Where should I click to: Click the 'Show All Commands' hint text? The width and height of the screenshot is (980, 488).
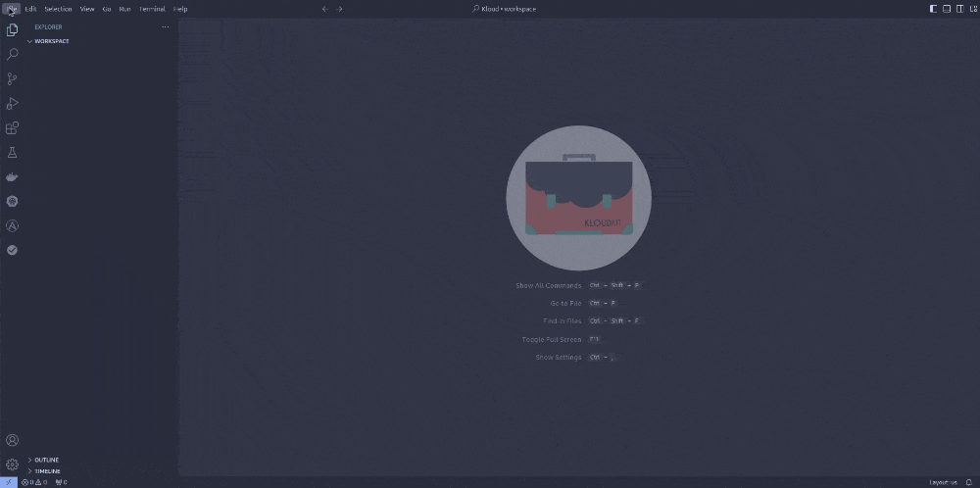click(548, 285)
